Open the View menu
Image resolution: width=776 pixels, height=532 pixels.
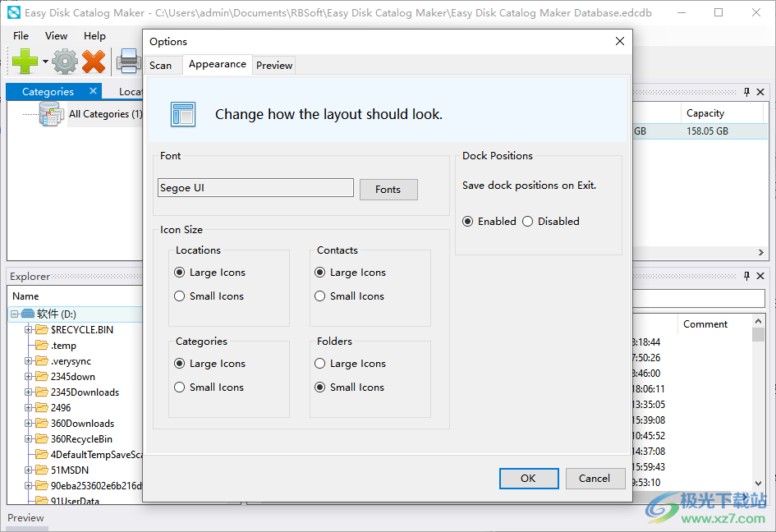point(56,35)
